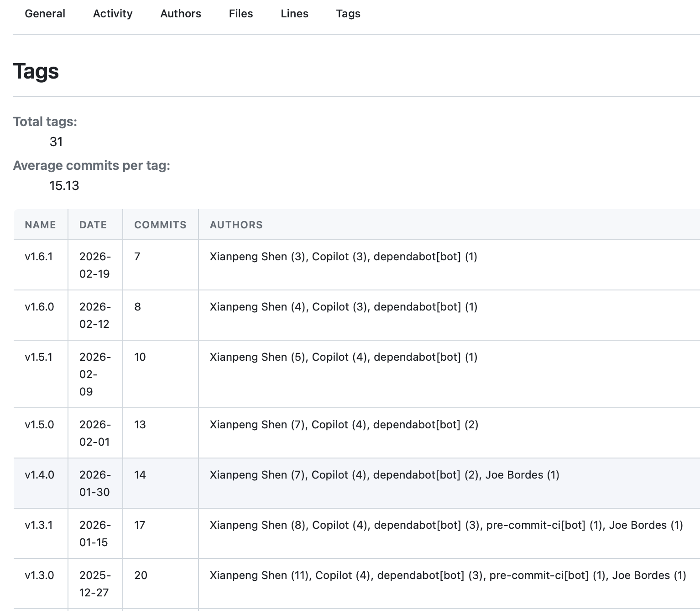Sort by the DATE column header
Image resolution: width=700 pixels, height=611 pixels.
point(93,225)
